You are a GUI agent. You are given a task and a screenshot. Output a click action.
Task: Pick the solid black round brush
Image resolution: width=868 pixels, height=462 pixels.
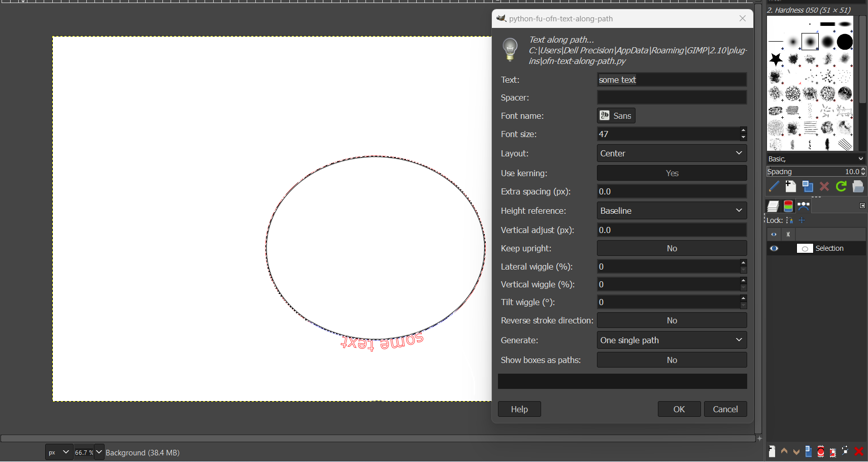coord(845,42)
